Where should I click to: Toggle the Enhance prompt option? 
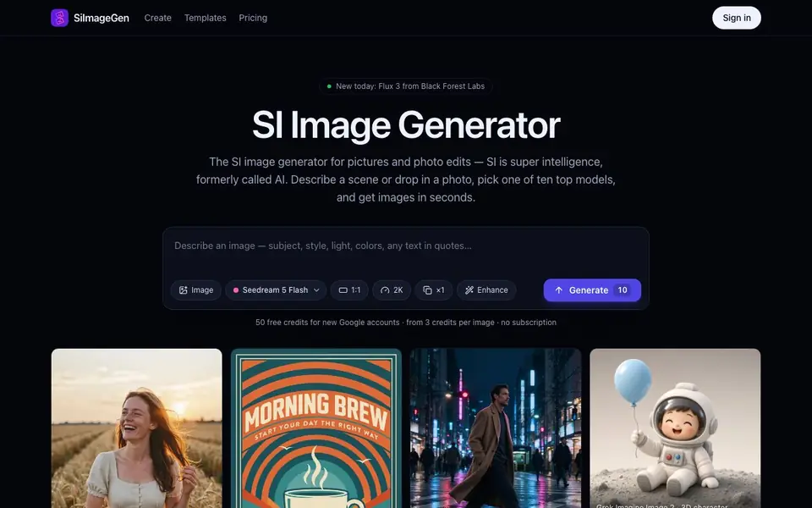pyautogui.click(x=486, y=290)
